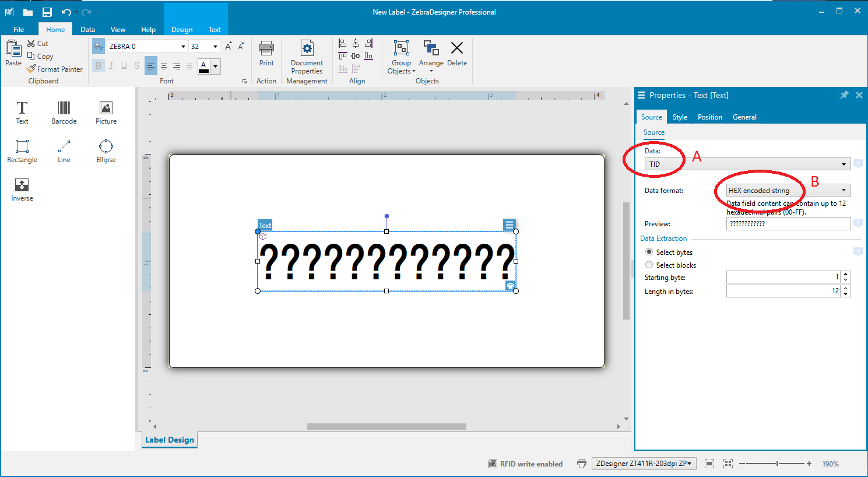Click the Starting byte input field
The width and height of the screenshot is (868, 477).
click(783, 277)
